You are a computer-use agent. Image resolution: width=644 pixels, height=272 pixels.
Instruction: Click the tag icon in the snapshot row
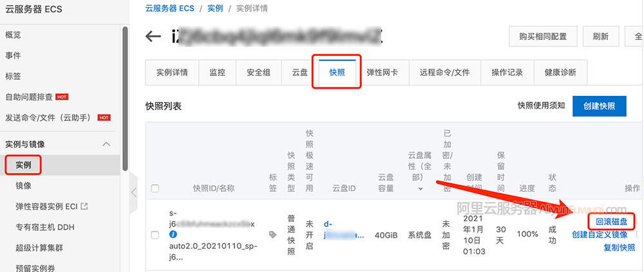point(272,235)
